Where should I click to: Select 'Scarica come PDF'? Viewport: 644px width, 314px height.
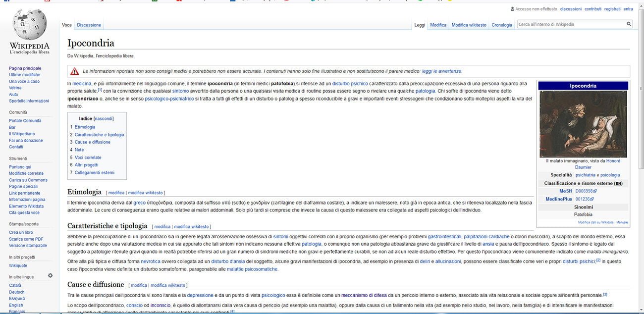(27, 238)
